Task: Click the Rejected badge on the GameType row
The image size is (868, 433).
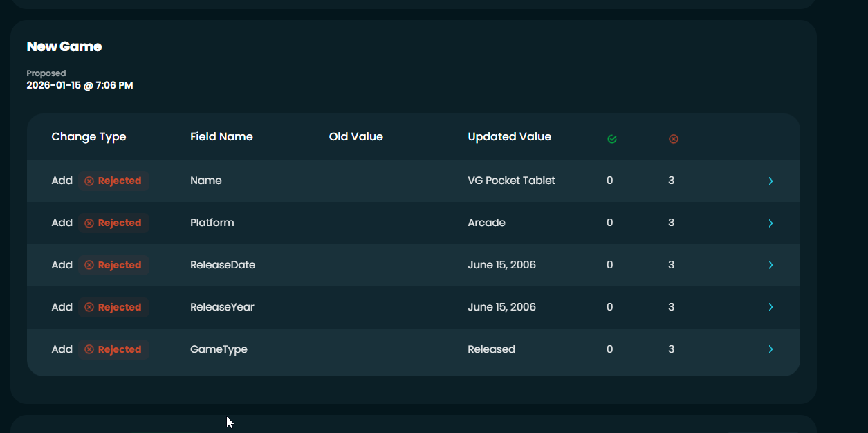Action: pyautogui.click(x=113, y=349)
